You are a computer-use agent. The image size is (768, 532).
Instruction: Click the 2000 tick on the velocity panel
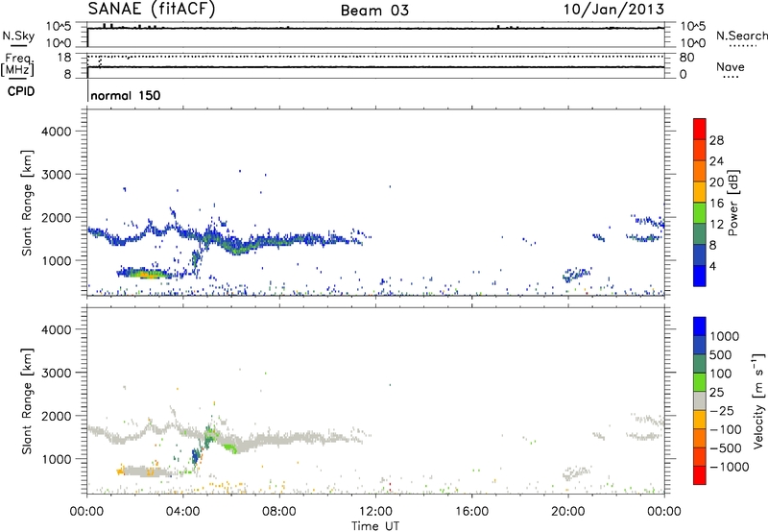56,416
